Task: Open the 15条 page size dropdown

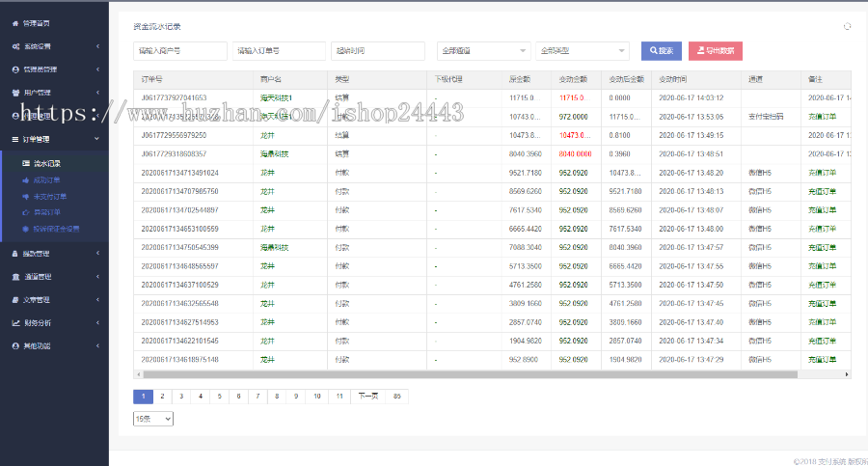Action: click(153, 419)
